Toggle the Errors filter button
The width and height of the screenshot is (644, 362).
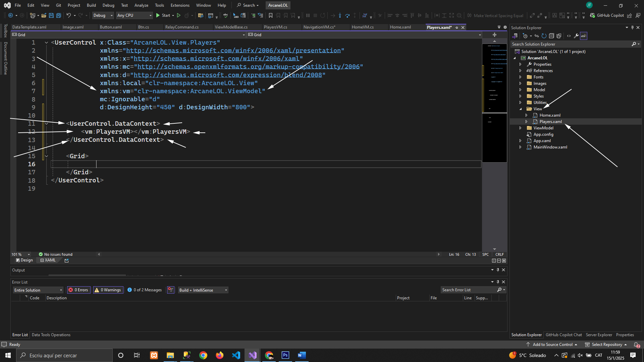click(78, 290)
